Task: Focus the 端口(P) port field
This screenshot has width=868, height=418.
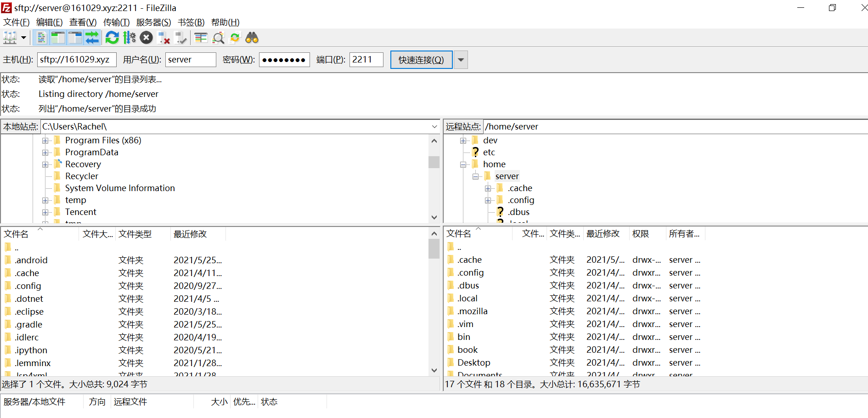Action: (x=366, y=60)
